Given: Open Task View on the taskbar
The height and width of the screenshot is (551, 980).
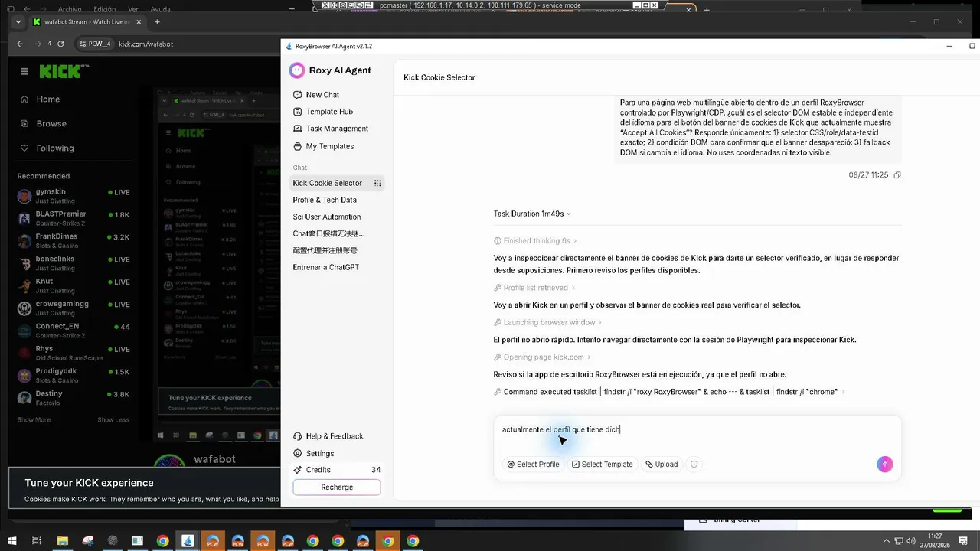Looking at the screenshot, I should pyautogui.click(x=37, y=541).
